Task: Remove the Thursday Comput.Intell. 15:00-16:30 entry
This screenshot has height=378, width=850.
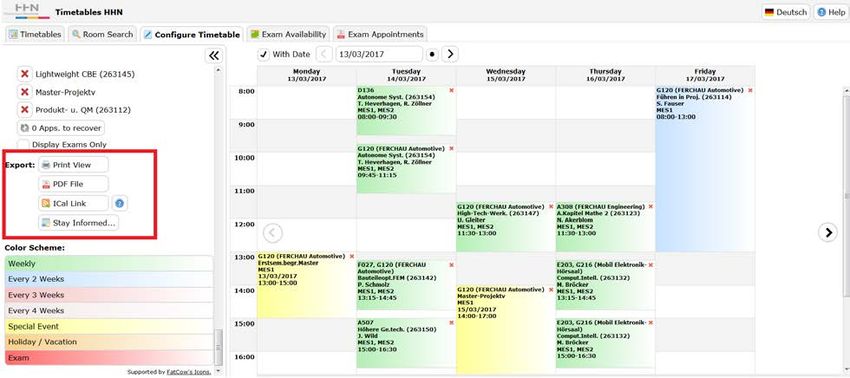Action: [651, 323]
